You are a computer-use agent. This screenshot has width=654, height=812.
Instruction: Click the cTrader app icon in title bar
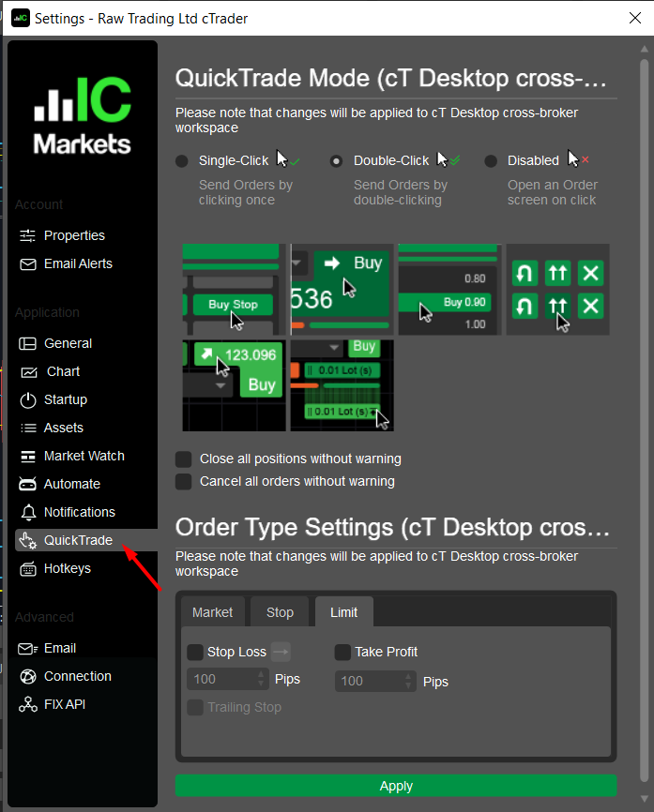pos(21,18)
